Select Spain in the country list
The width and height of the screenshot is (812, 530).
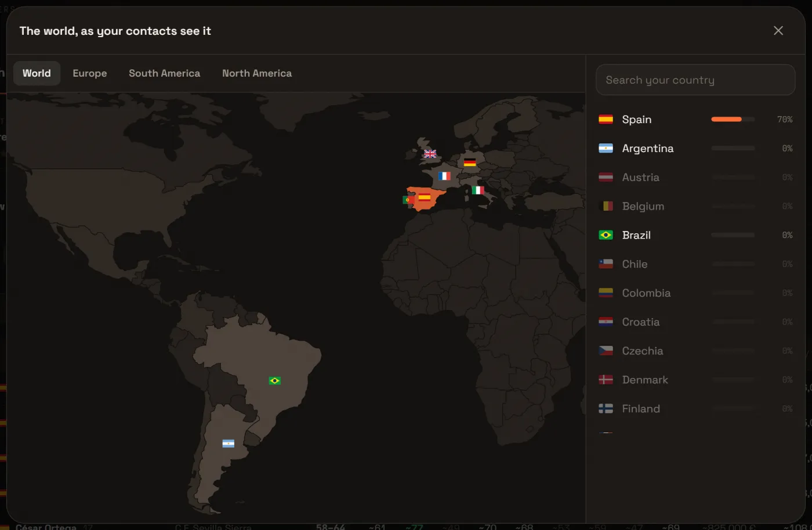695,120
